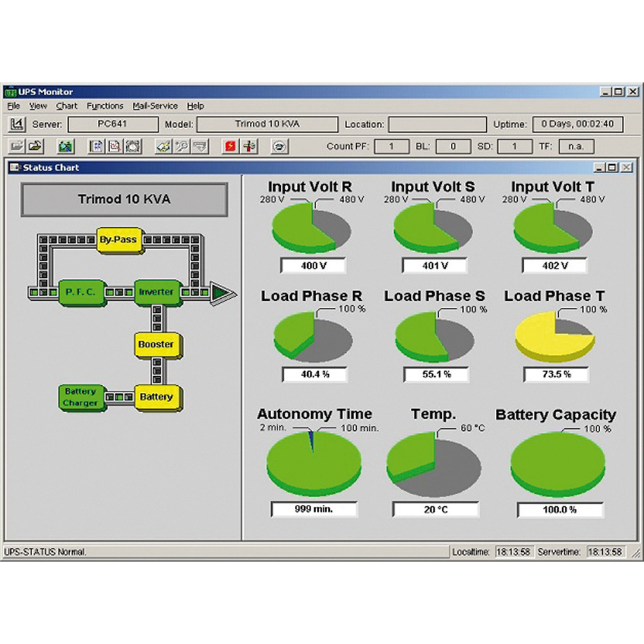644x644 pixels.
Task: Open the Chart menu
Action: pyautogui.click(x=66, y=106)
